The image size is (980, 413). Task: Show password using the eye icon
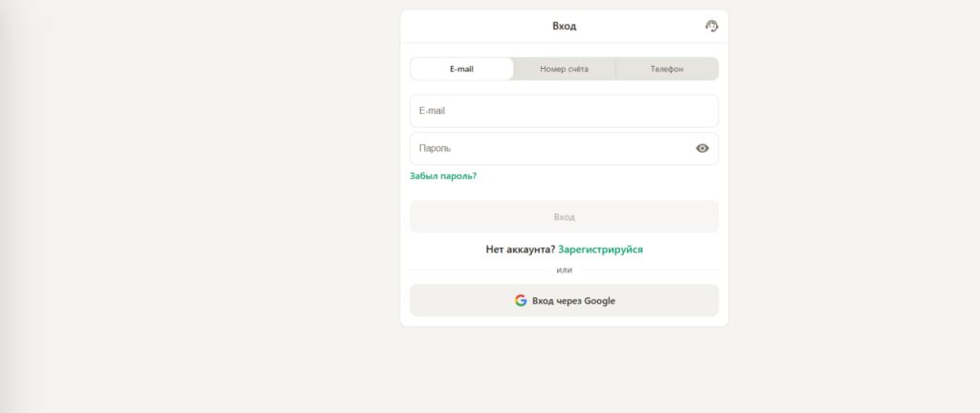[x=702, y=148]
